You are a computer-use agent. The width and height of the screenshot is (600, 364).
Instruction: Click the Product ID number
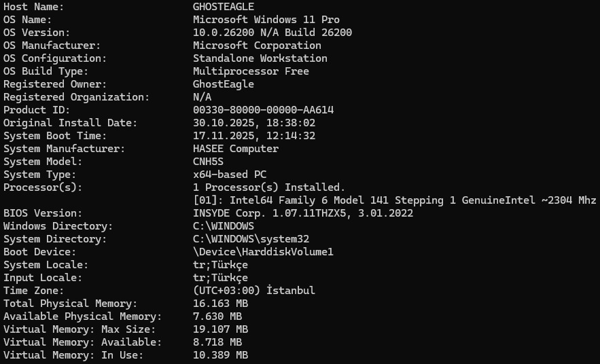(x=263, y=110)
